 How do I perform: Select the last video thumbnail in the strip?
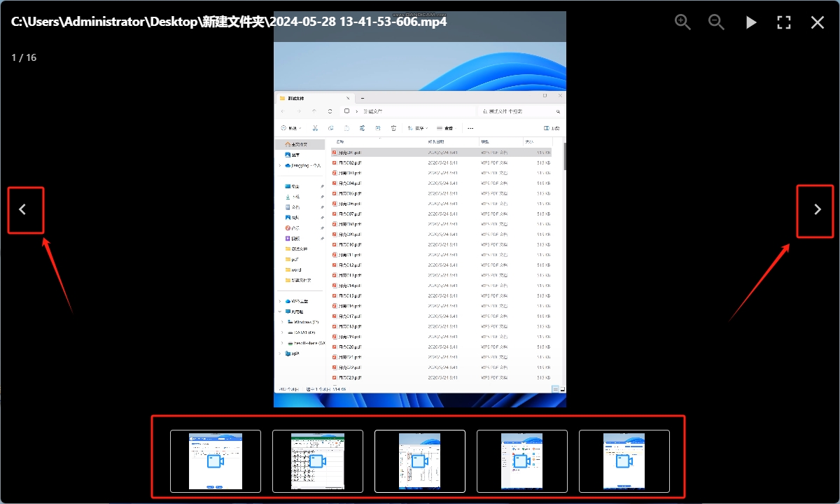click(x=624, y=461)
